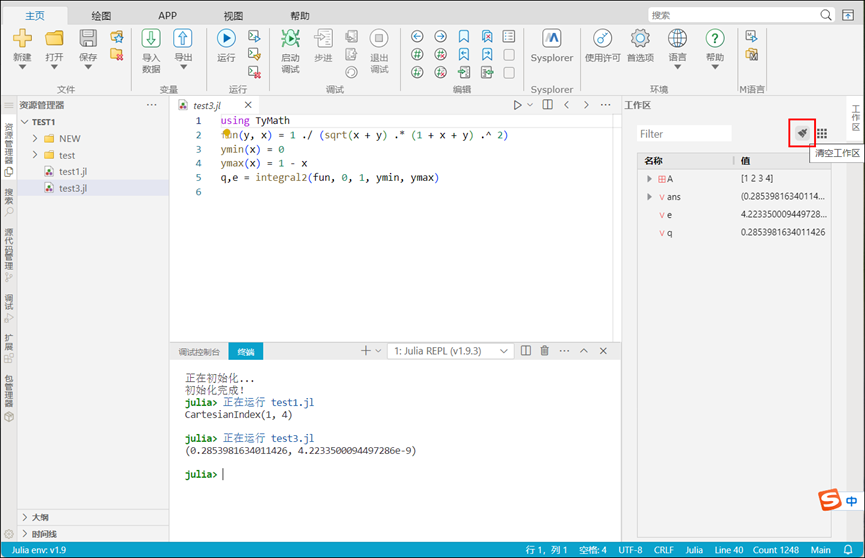Maximize the terminal panel with the up chevron
This screenshot has width=865, height=558.
coord(584,350)
